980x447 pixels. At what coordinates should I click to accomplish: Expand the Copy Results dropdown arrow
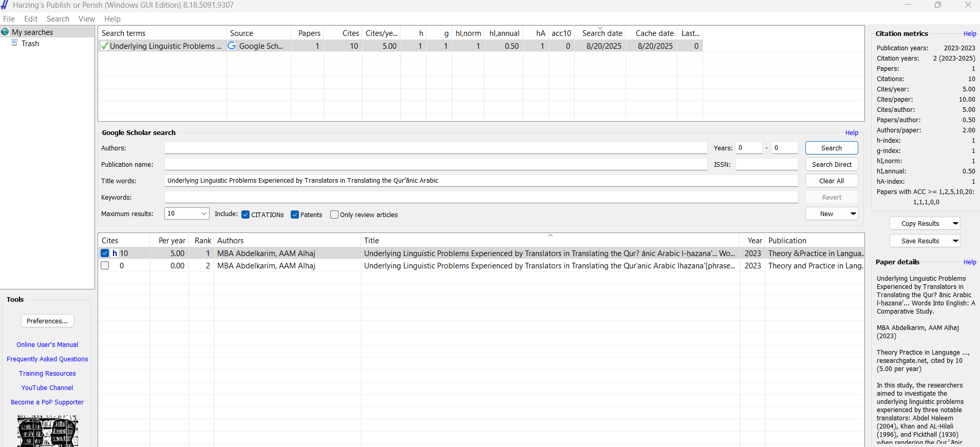[x=955, y=224]
